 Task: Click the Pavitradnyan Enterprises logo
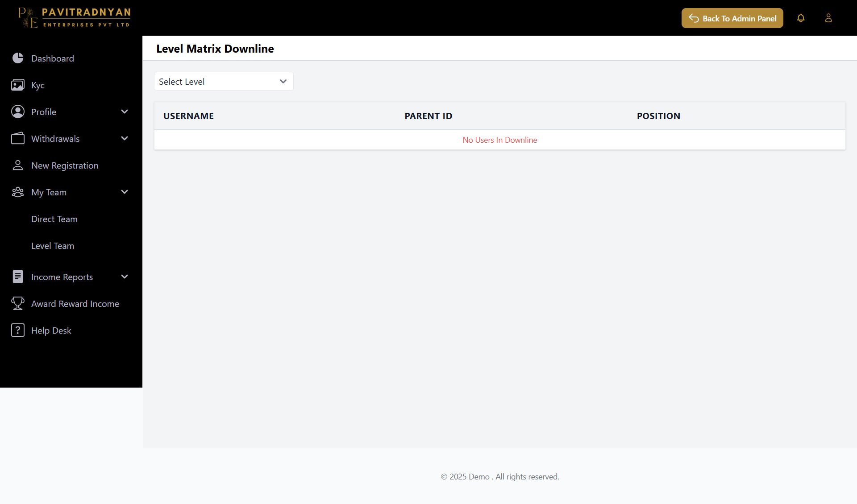click(74, 18)
